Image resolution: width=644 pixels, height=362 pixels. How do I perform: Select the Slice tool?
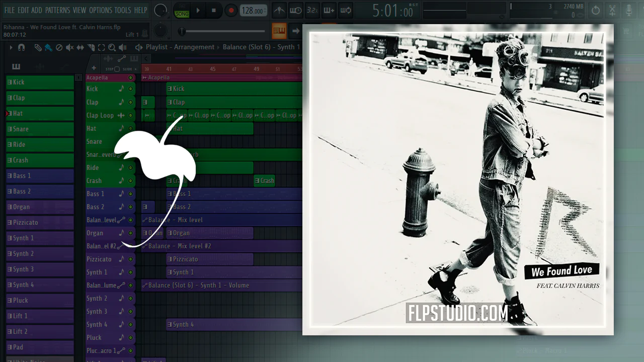click(91, 47)
